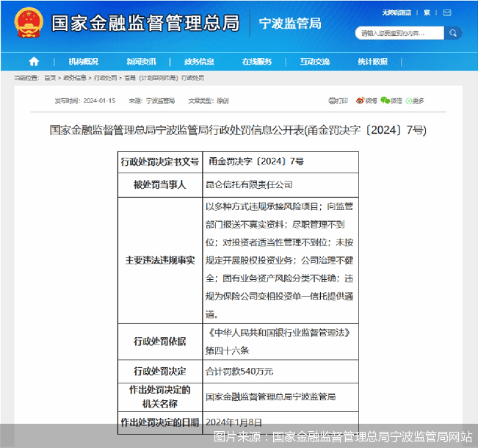Click source text 来源: 宁波监管局
The image size is (478, 448).
click(152, 101)
